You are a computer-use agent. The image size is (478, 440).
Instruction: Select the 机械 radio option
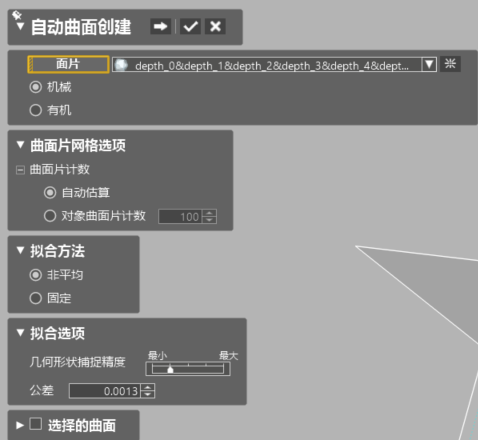[x=36, y=87]
